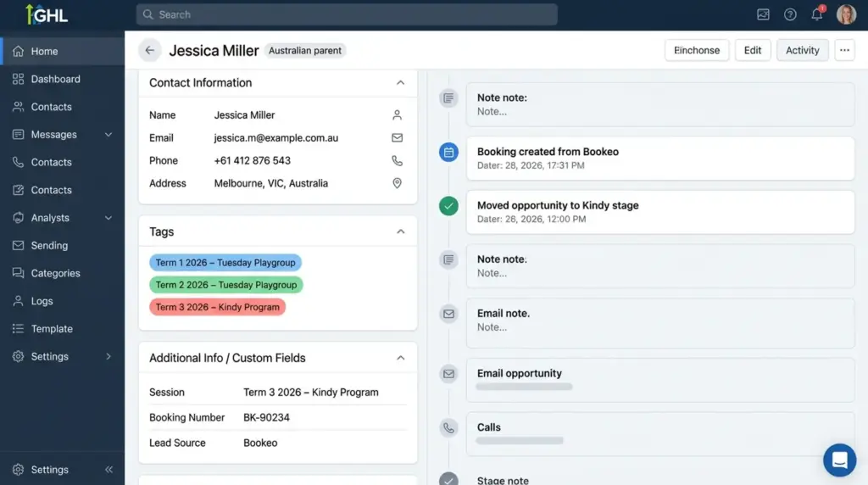The height and width of the screenshot is (485, 868).
Task: Open Home in the sidebar
Action: (x=63, y=51)
